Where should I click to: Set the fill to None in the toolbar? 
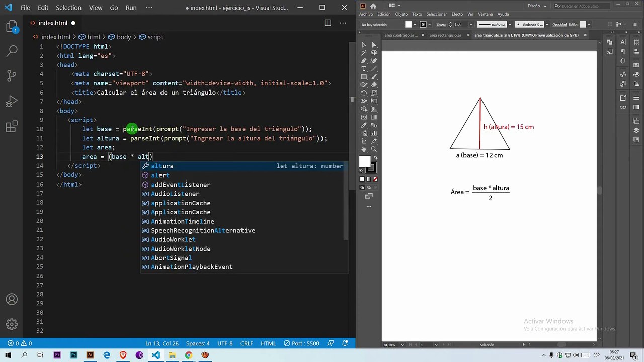(375, 179)
